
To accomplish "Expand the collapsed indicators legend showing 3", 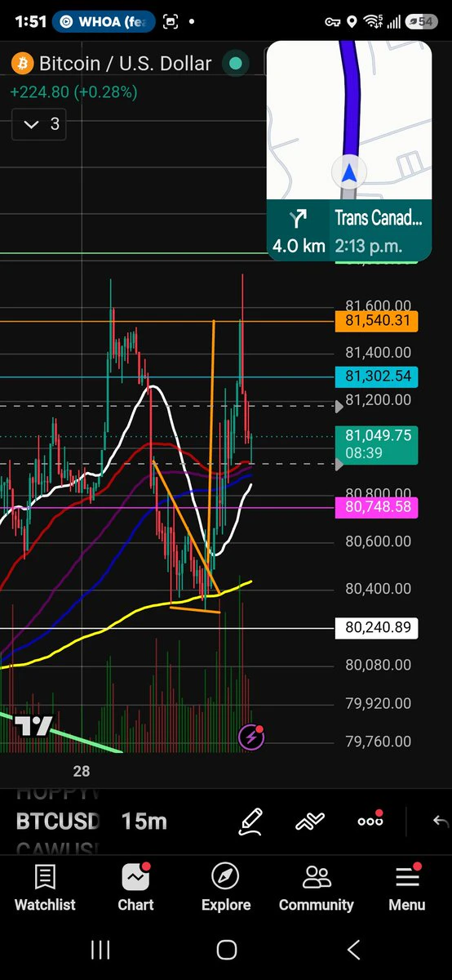I will point(39,124).
